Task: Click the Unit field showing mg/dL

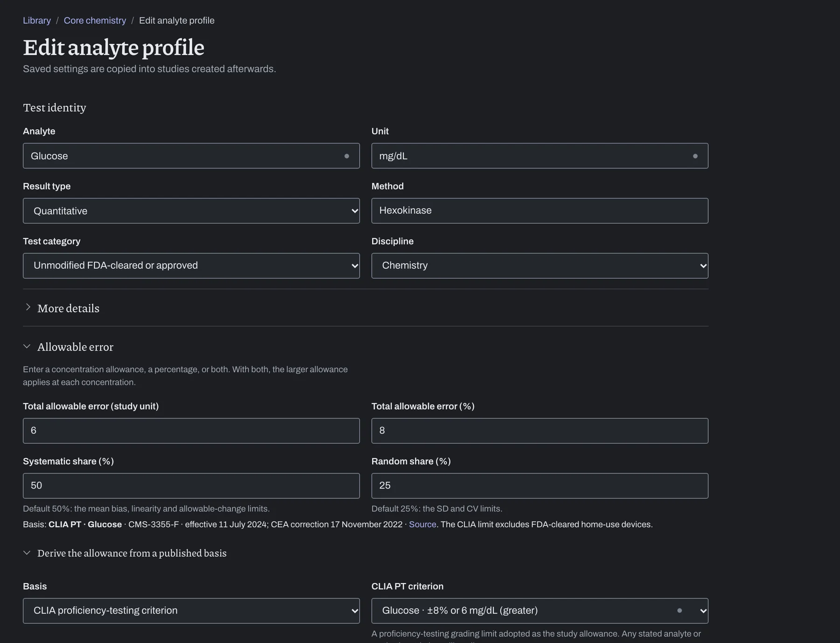Action: 540,156
